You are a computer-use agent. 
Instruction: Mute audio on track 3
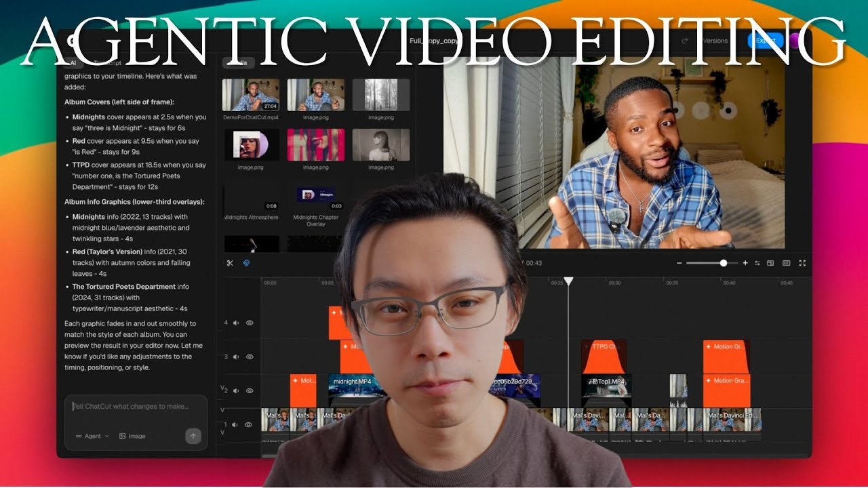tap(235, 357)
